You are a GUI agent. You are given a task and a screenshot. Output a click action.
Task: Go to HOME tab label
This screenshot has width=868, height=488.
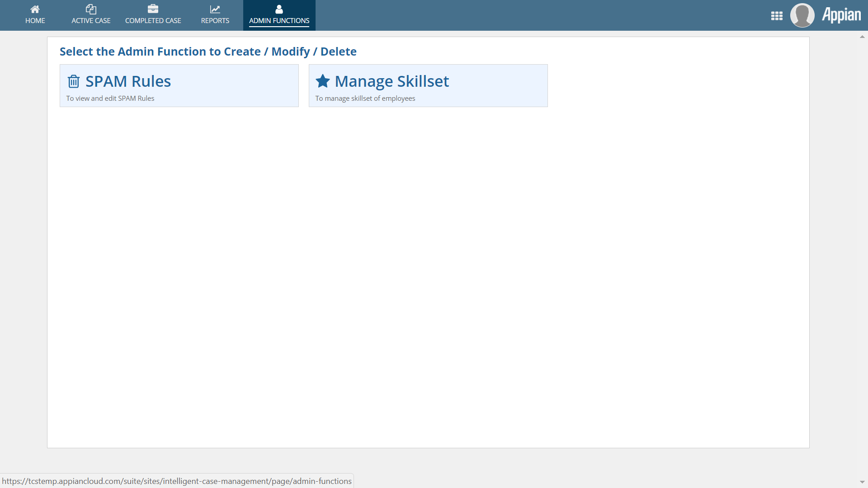click(35, 21)
